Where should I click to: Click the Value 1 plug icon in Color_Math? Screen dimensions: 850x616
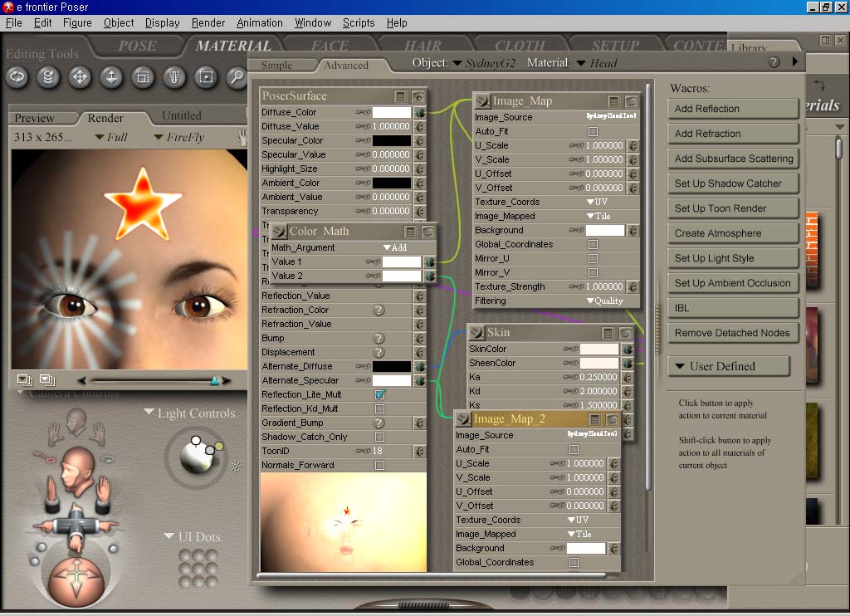tap(430, 262)
